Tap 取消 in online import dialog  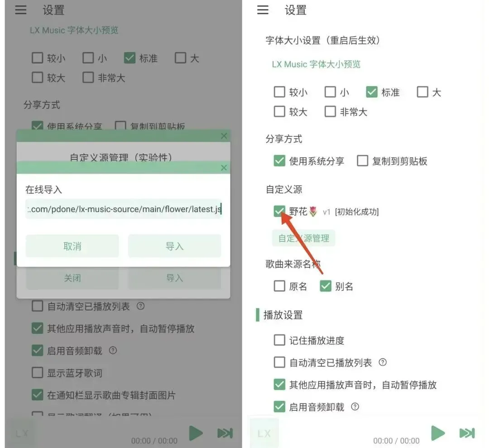click(x=72, y=246)
